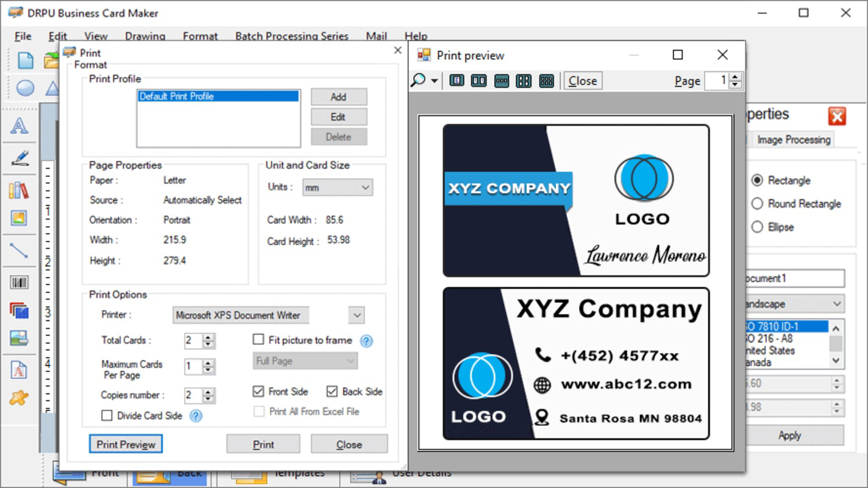The image size is (868, 488).
Task: Select the two-page layout view in Print preview
Action: (478, 80)
